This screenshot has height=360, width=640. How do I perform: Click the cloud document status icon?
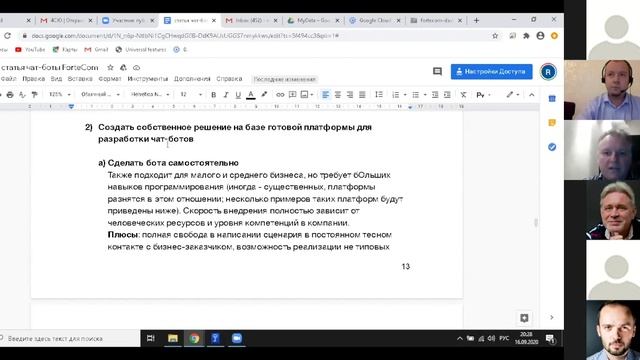pyautogui.click(x=136, y=67)
